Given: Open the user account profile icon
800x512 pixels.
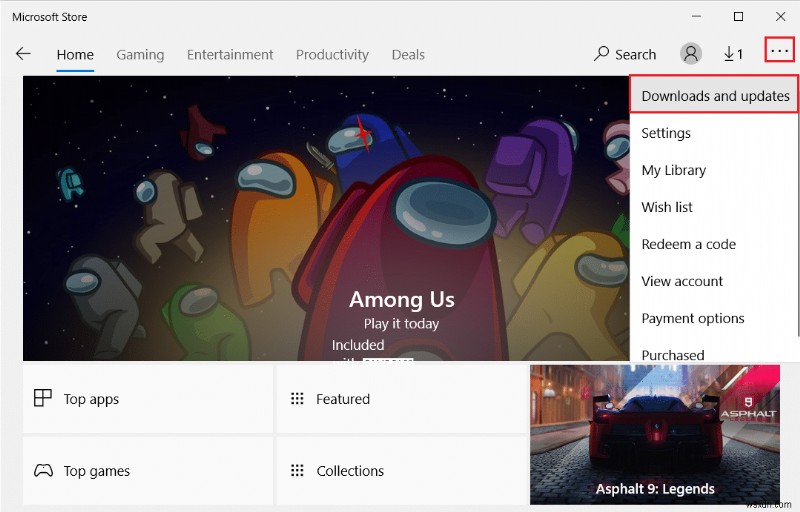Looking at the screenshot, I should (690, 54).
